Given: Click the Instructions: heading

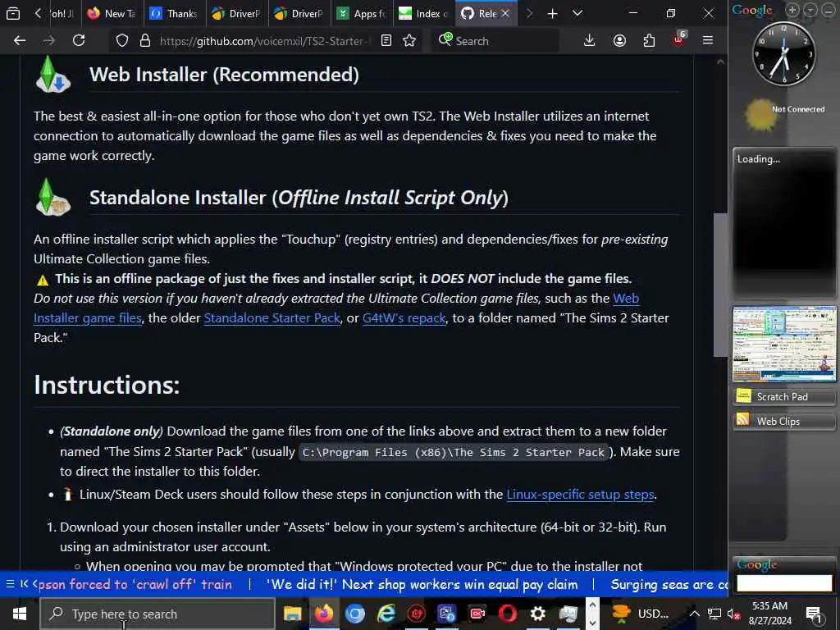Looking at the screenshot, I should (107, 385).
